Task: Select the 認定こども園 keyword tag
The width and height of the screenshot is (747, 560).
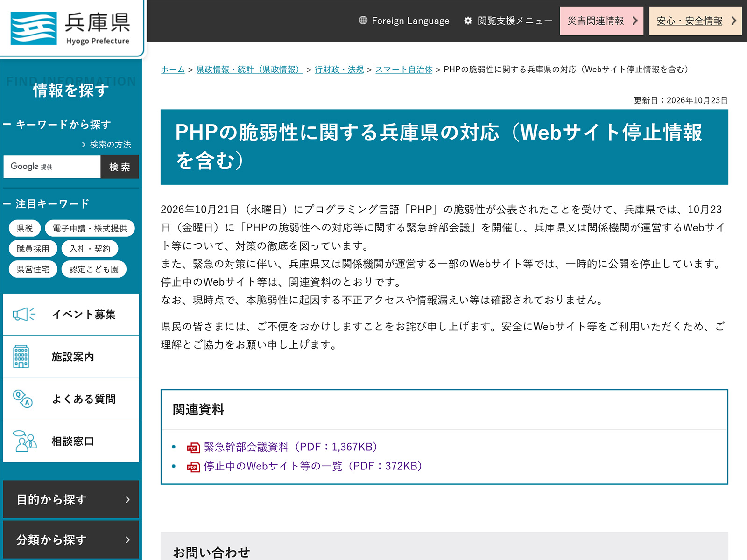Action: coord(94,269)
